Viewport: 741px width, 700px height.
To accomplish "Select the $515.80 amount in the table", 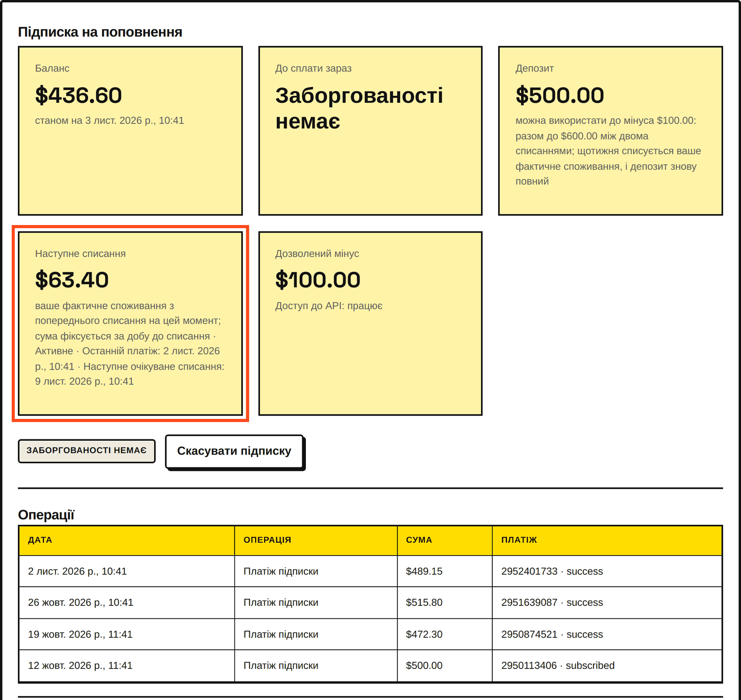I will pyautogui.click(x=424, y=603).
